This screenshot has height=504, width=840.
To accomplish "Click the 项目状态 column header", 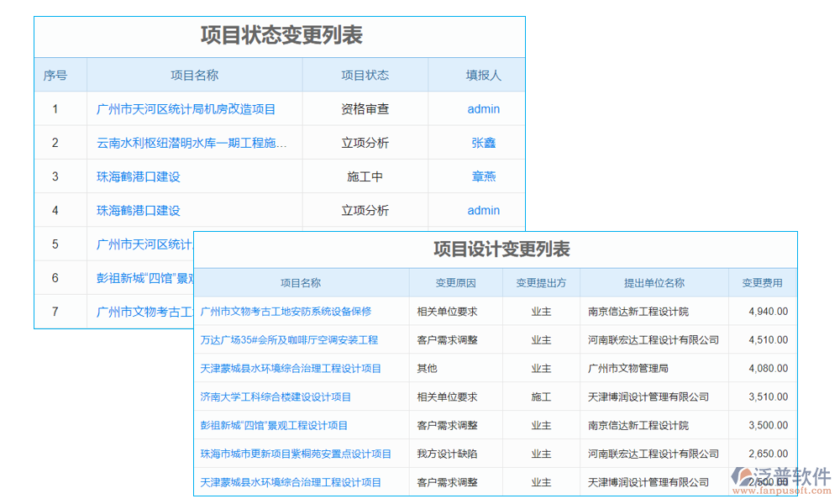I will (365, 75).
